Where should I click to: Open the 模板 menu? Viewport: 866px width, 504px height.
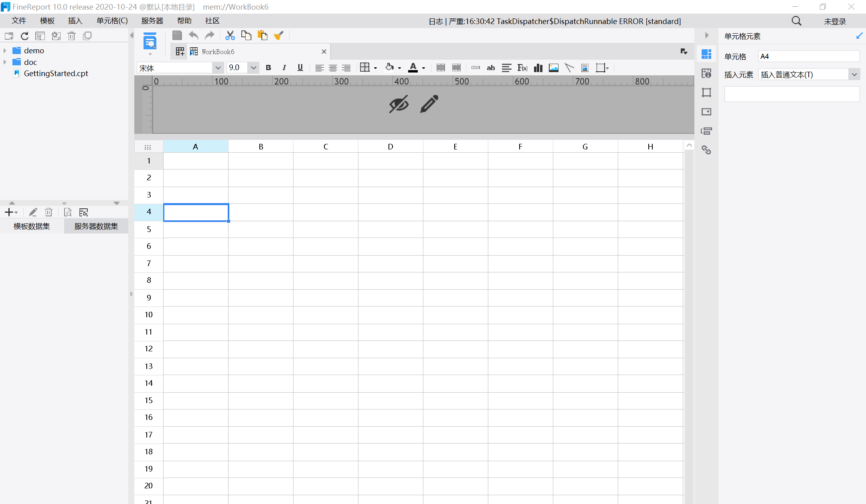tap(47, 21)
